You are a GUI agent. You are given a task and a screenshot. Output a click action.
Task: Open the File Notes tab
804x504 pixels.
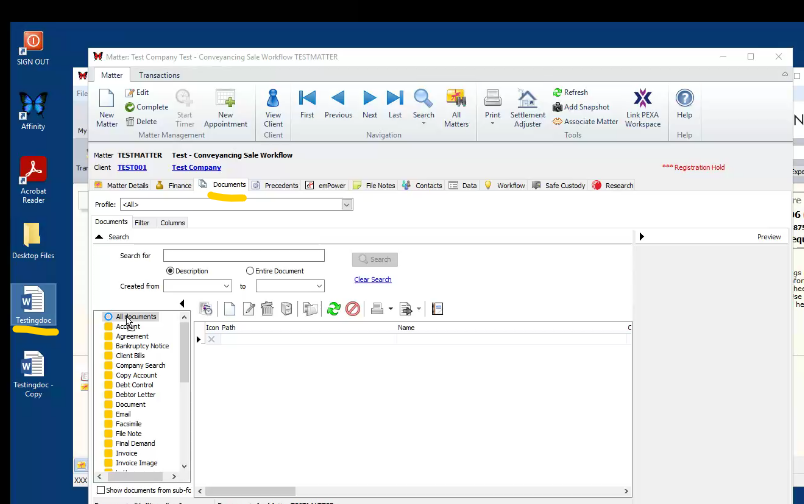pos(374,185)
